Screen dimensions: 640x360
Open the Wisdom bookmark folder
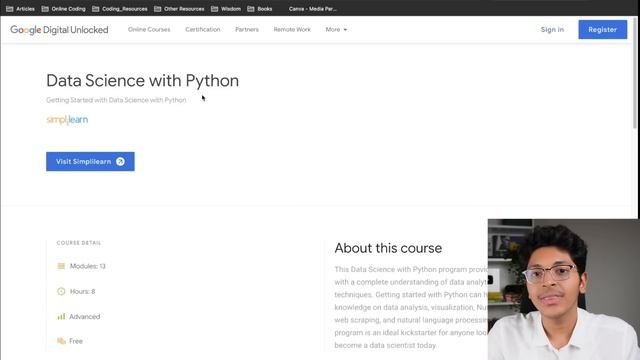point(226,9)
